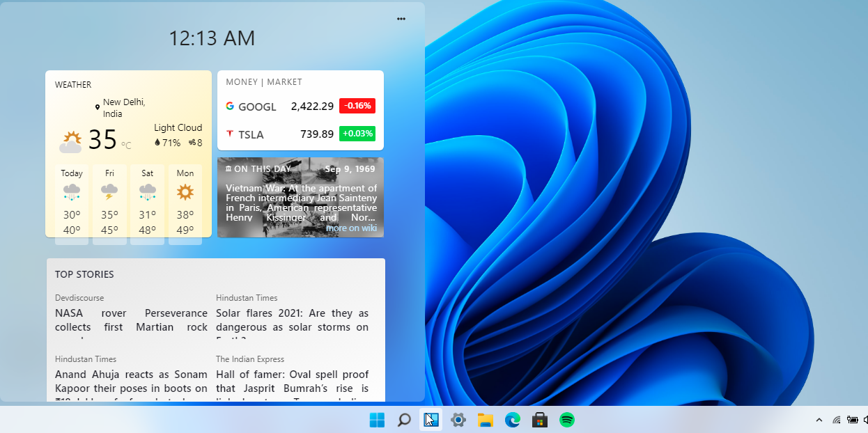Open Windows Search
The width and height of the screenshot is (868, 433).
click(404, 420)
